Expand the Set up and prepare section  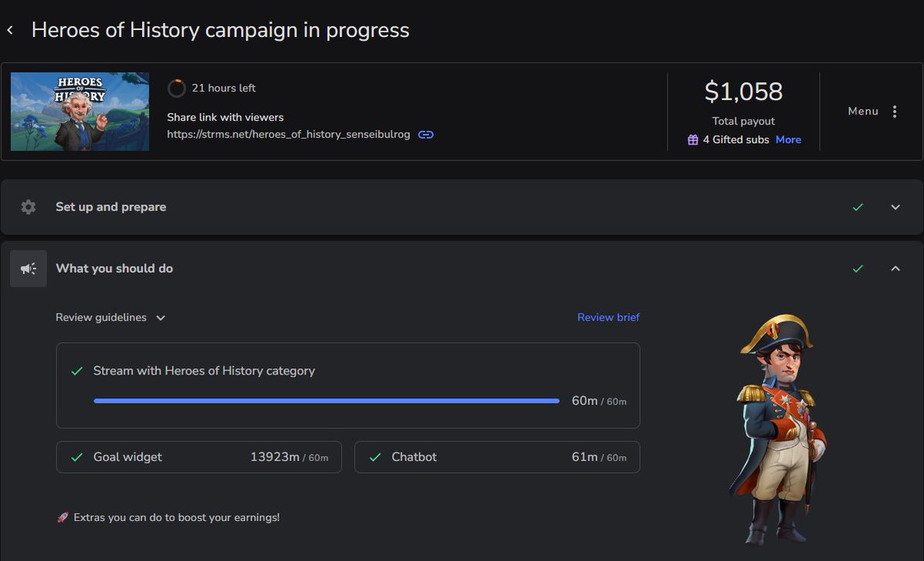[895, 207]
